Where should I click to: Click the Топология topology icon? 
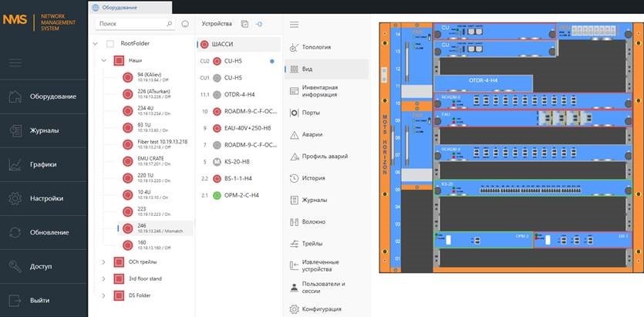[x=294, y=46]
